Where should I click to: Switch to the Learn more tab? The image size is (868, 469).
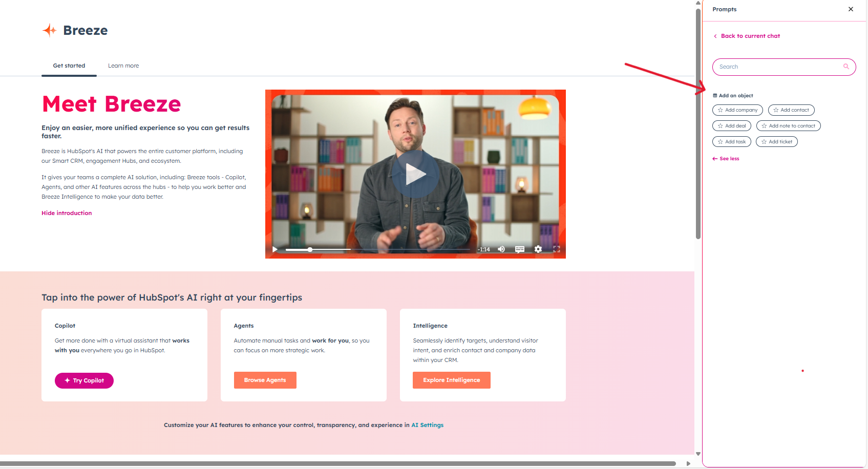pos(123,66)
